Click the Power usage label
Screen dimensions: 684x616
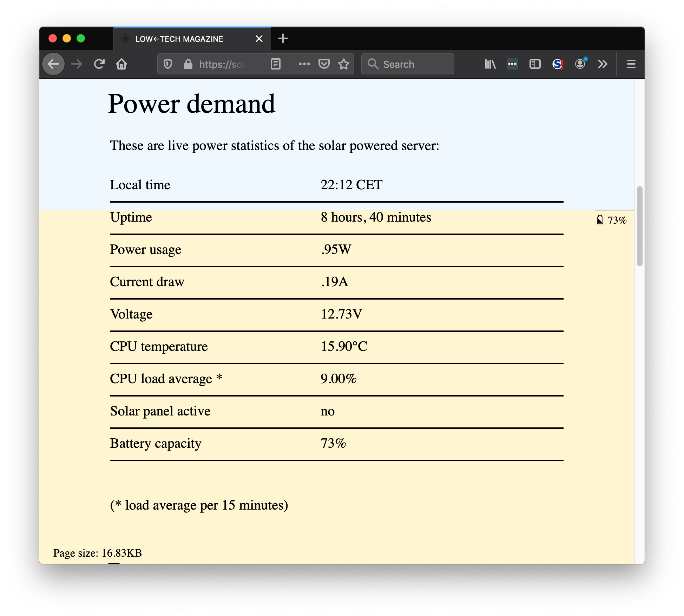click(x=146, y=249)
